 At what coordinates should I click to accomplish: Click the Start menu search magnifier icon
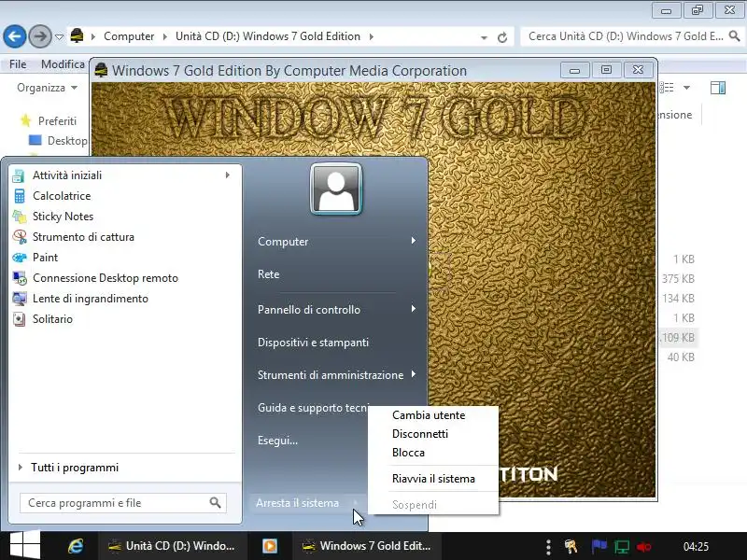(x=215, y=502)
